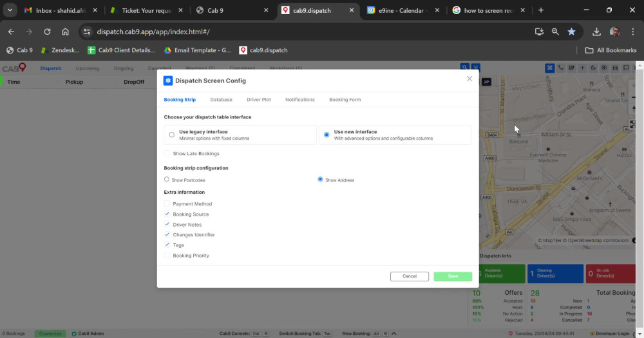Screen dimensions: 644x338
Task: Open the Upcoming bookings nav item
Action: tap(88, 68)
